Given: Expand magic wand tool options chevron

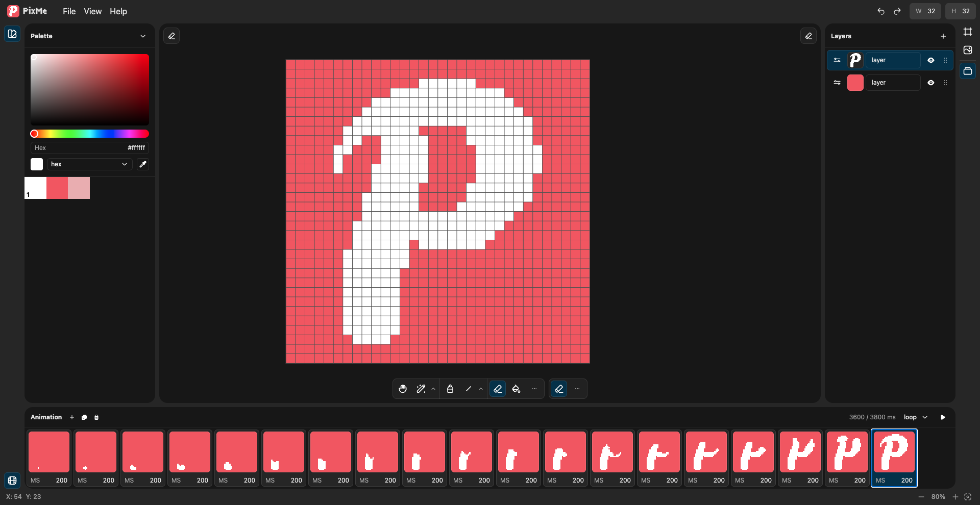Looking at the screenshot, I should pos(433,389).
